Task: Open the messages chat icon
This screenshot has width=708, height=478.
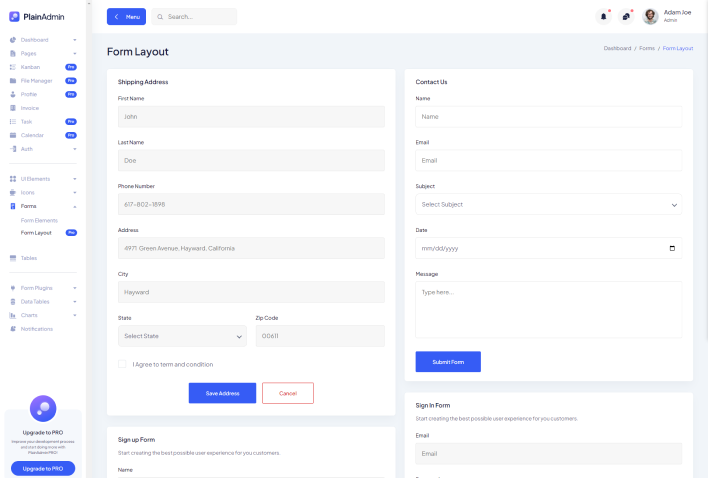Action: point(626,17)
